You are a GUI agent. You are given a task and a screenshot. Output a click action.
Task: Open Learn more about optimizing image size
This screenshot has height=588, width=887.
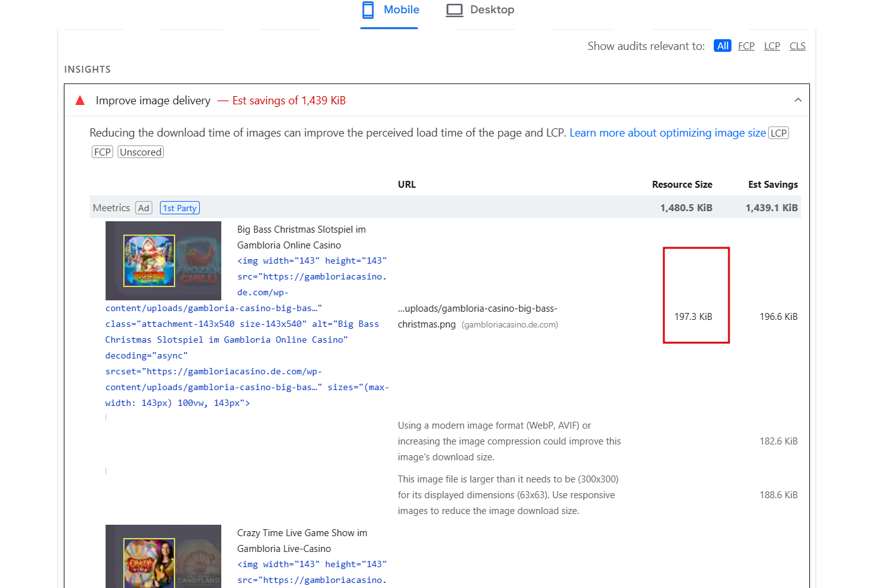click(x=668, y=133)
